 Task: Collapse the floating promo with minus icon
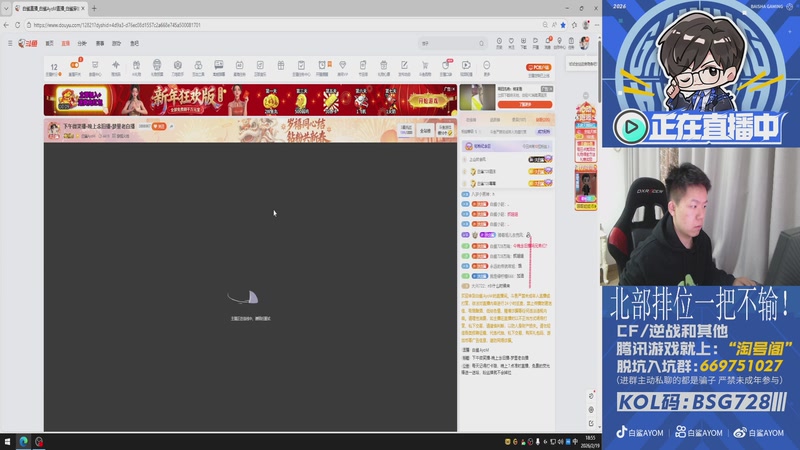[586, 96]
